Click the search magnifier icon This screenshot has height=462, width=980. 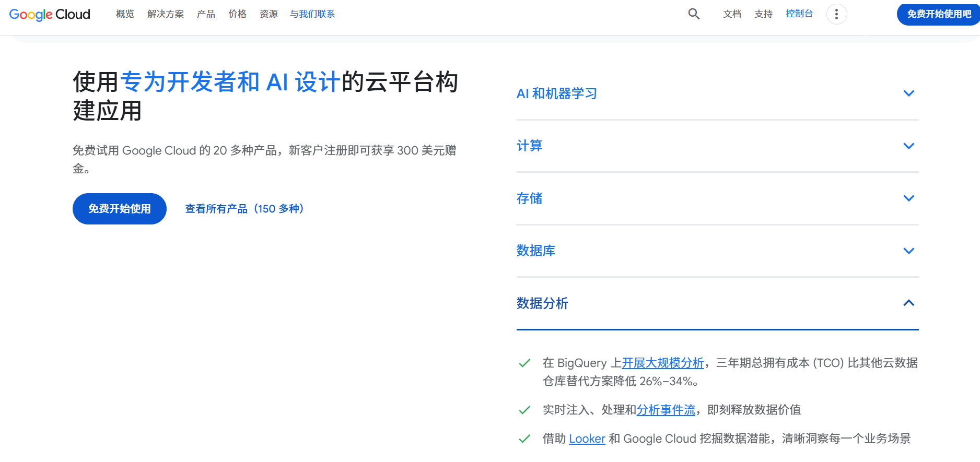pyautogui.click(x=694, y=14)
